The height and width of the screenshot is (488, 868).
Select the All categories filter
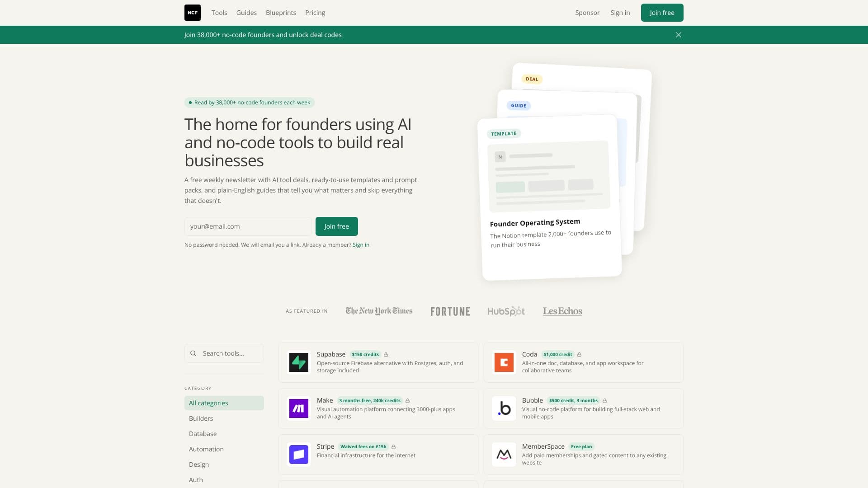tap(224, 403)
